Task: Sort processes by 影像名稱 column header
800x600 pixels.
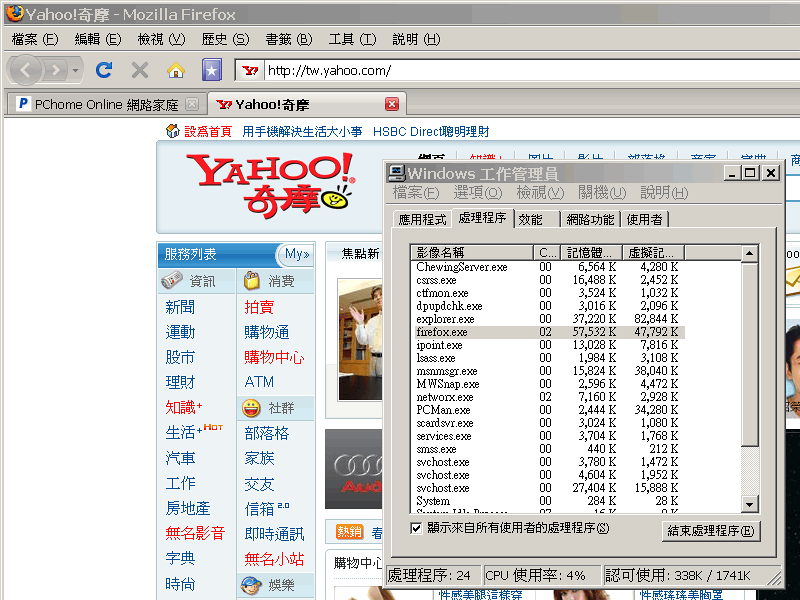Action: point(472,252)
